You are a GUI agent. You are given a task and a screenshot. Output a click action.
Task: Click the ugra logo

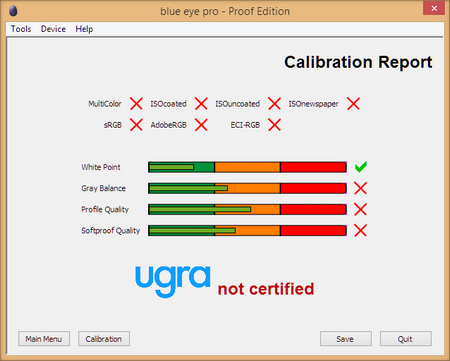tap(173, 281)
